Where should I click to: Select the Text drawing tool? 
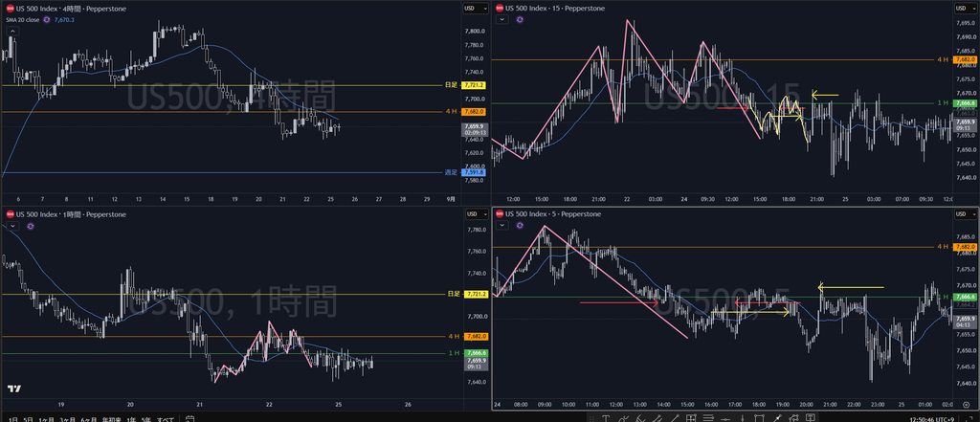click(x=605, y=418)
